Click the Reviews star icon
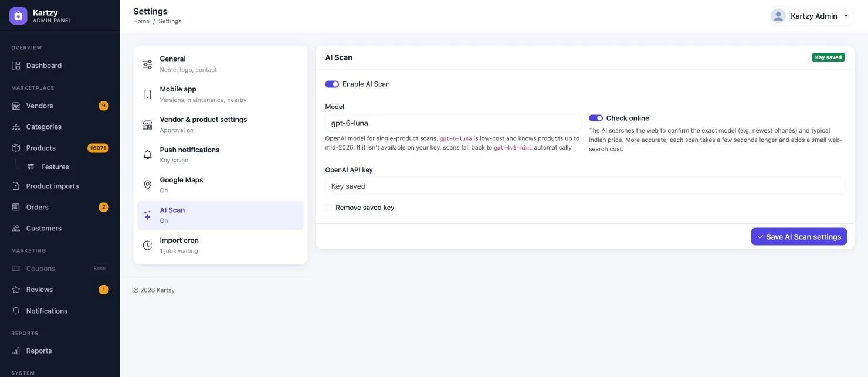868x377 pixels. click(x=16, y=290)
